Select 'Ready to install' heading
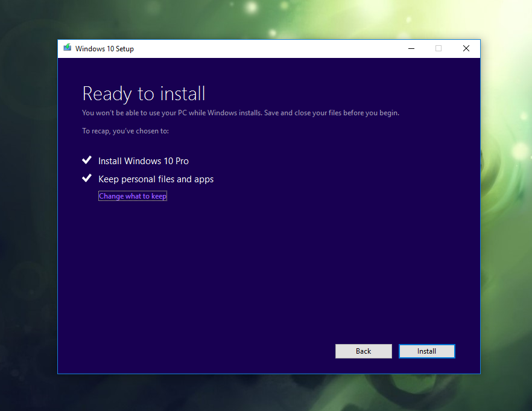This screenshot has height=411, width=532. pyautogui.click(x=144, y=94)
